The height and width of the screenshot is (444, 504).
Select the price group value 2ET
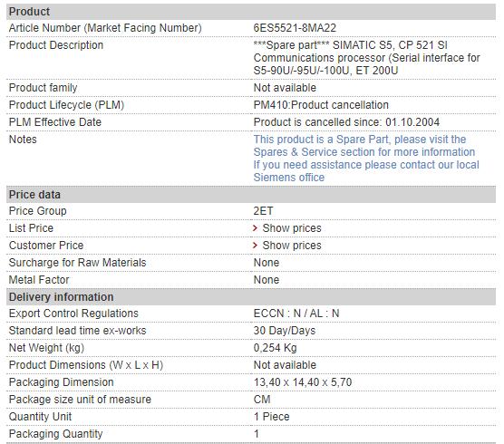pos(263,211)
